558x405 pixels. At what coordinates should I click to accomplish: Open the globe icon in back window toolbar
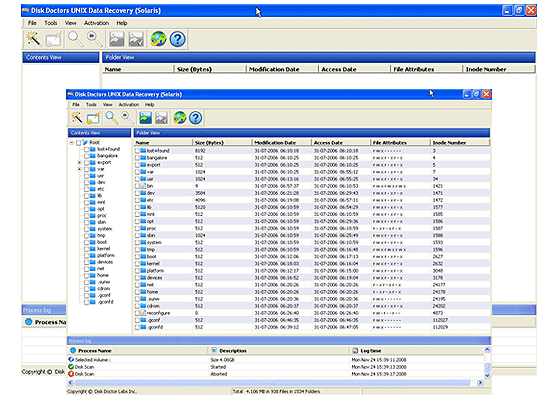(158, 39)
